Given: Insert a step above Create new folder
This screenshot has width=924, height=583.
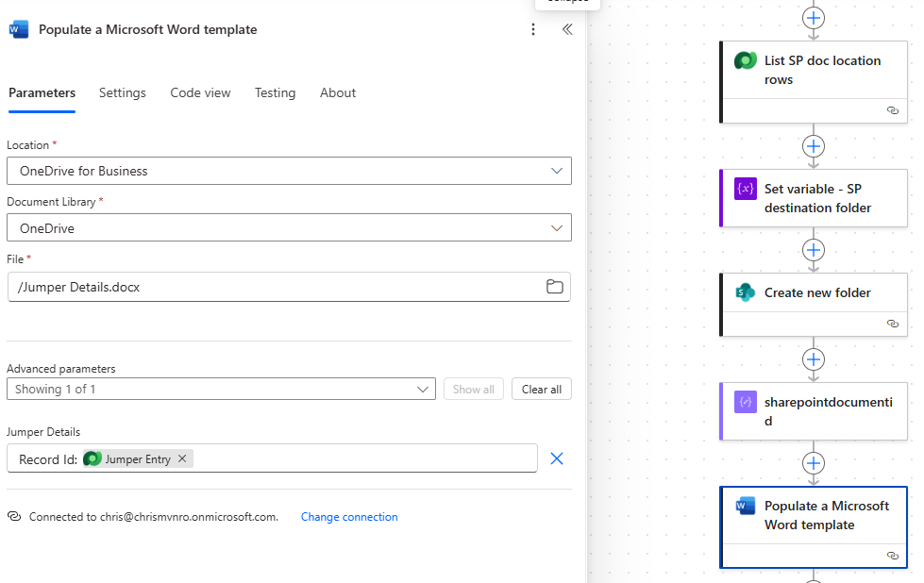Looking at the screenshot, I should (x=814, y=250).
